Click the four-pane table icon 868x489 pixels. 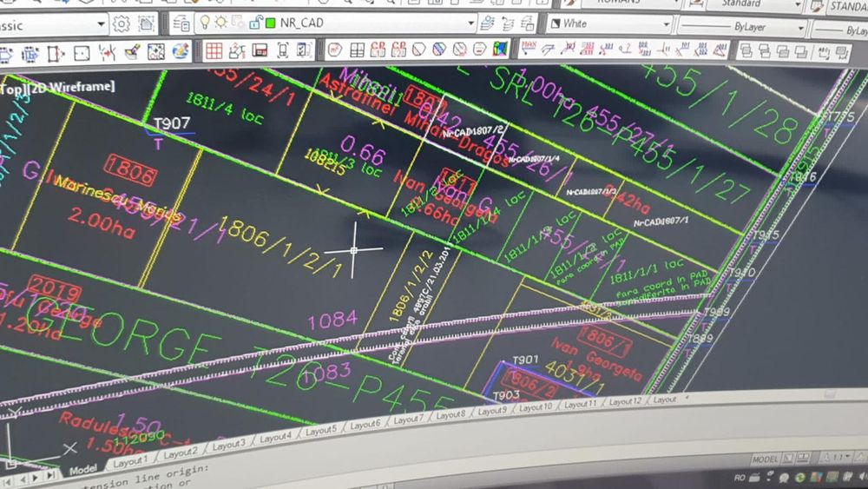357,50
